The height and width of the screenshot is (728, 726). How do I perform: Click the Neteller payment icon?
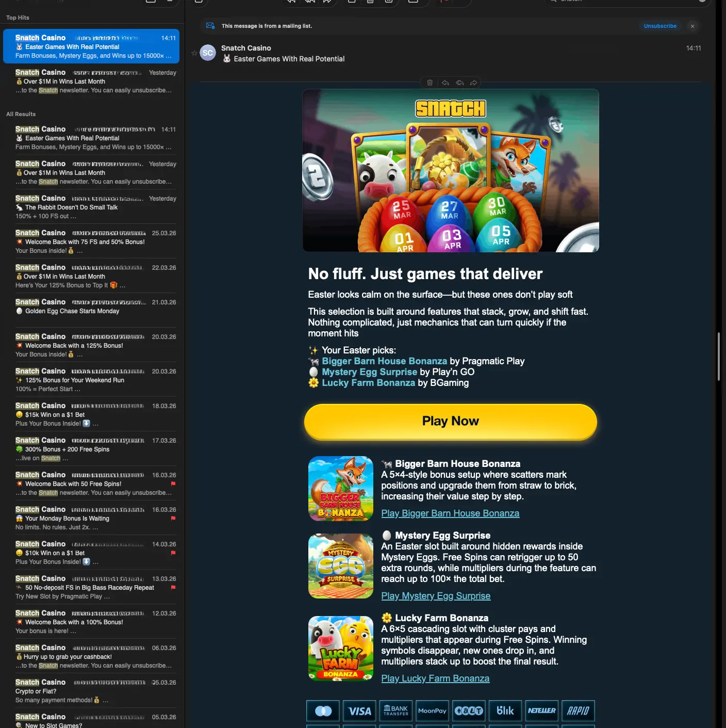542,711
